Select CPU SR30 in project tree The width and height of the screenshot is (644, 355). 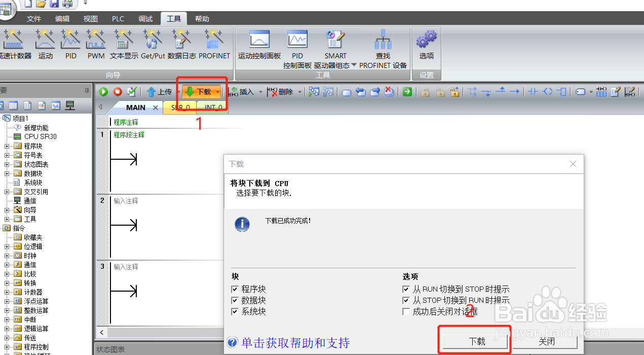[x=40, y=136]
